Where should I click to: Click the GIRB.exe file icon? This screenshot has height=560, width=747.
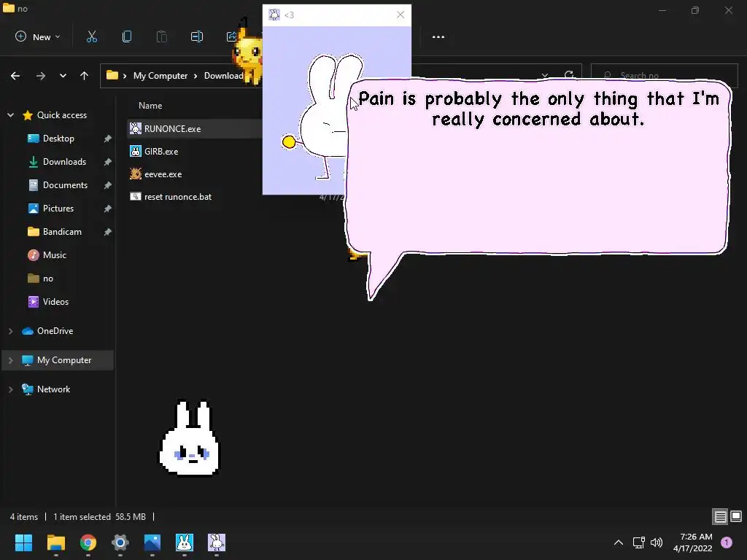click(136, 152)
